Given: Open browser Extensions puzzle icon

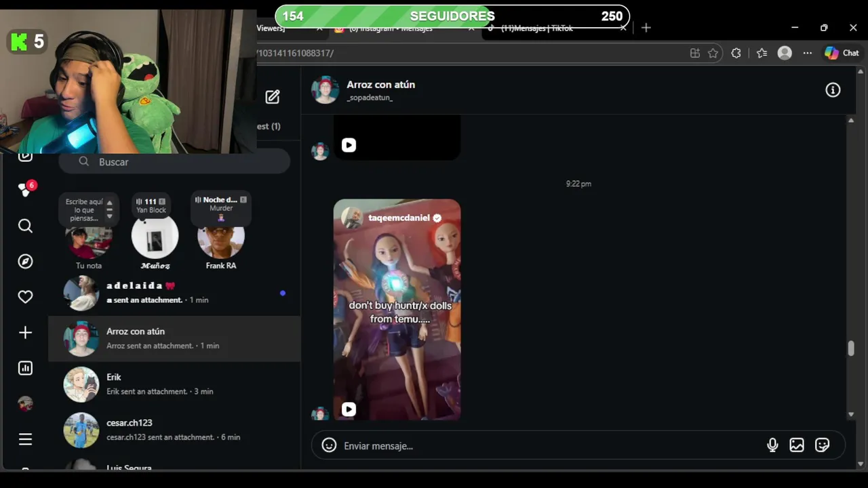Looking at the screenshot, I should (x=736, y=53).
